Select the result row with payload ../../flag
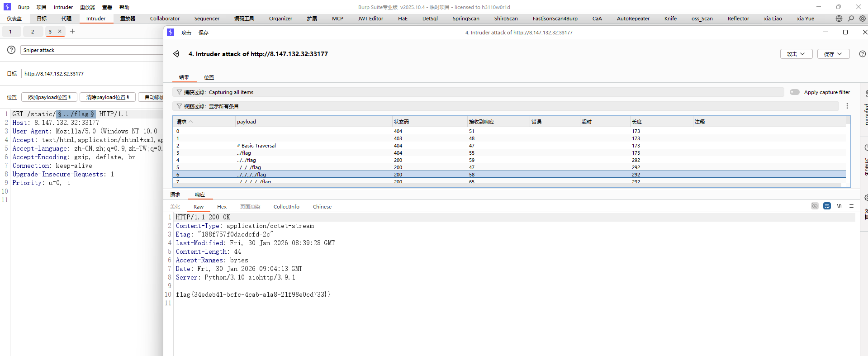Viewport: 868px width, 356px height. [x=509, y=160]
